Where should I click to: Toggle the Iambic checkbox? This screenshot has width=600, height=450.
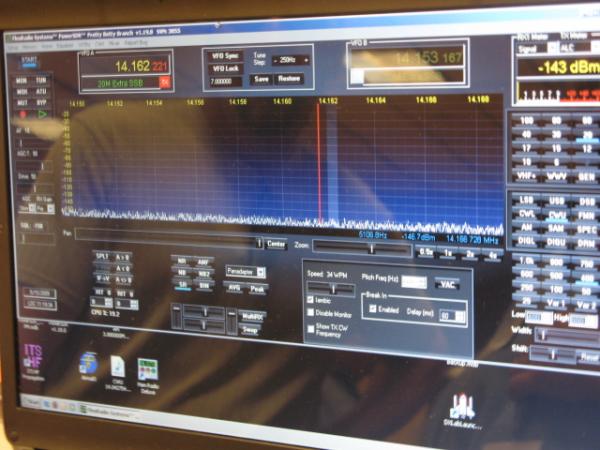pyautogui.click(x=310, y=298)
